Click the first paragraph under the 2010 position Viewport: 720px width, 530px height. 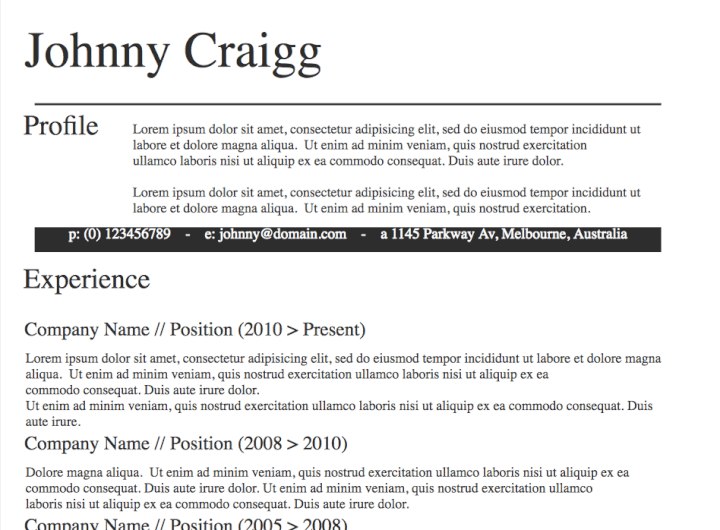point(340,374)
